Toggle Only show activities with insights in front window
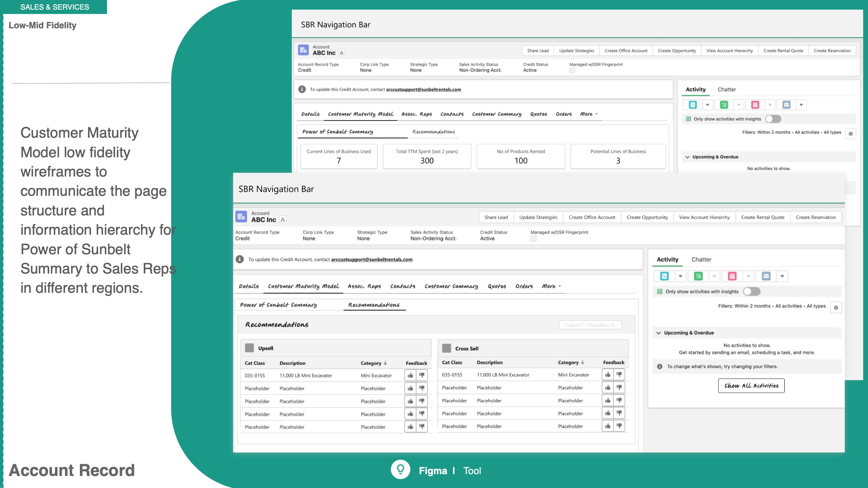This screenshot has height=488, width=868. 752,292
